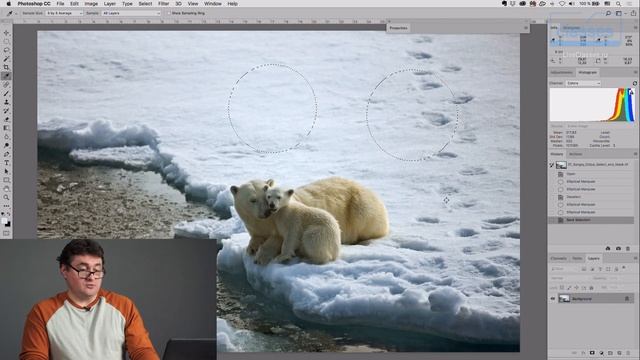The width and height of the screenshot is (640, 360).
Task: Select the Healing Brush tool
Action: pyautogui.click(x=6, y=84)
